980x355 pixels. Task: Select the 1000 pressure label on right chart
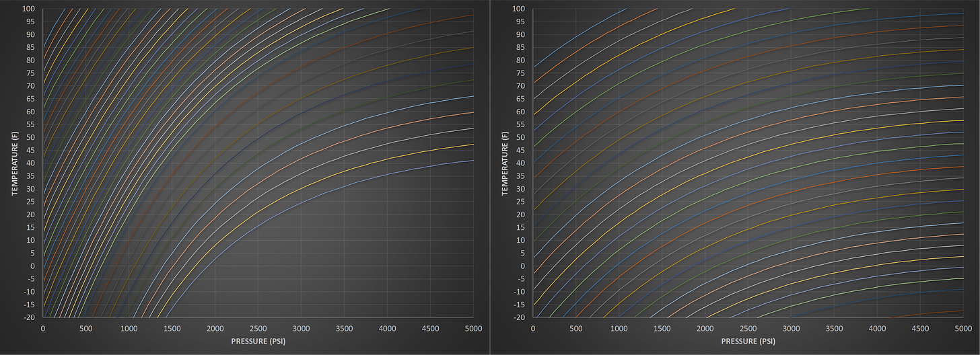pyautogui.click(x=619, y=329)
